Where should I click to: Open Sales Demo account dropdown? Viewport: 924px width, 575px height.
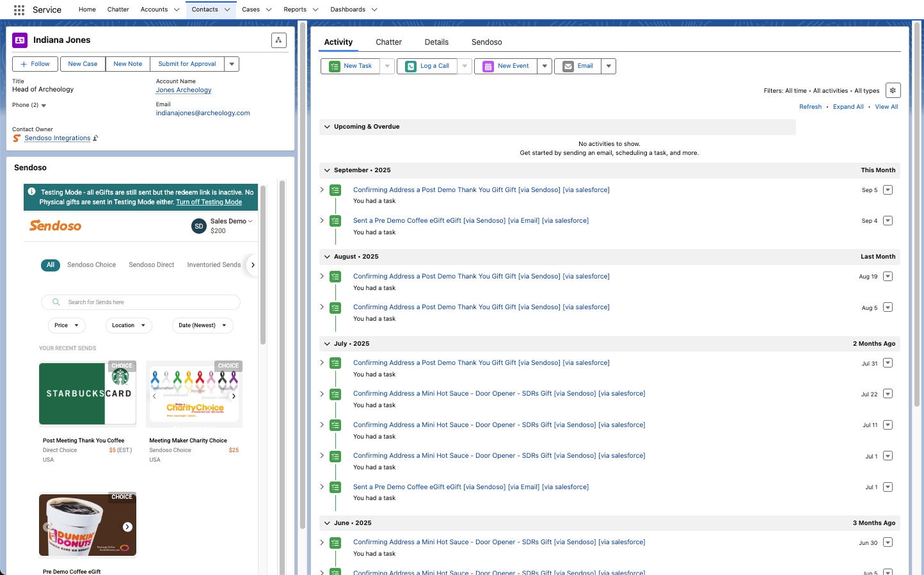pos(250,222)
